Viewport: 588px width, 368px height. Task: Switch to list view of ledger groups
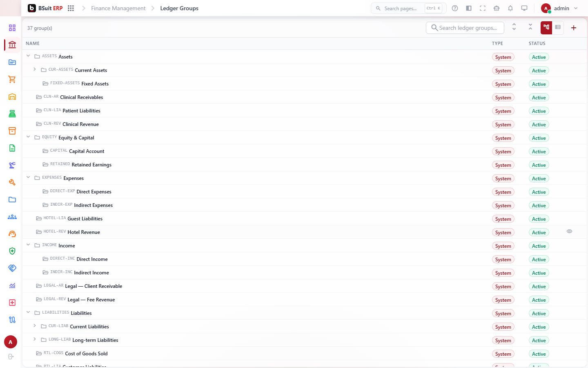coord(558,27)
